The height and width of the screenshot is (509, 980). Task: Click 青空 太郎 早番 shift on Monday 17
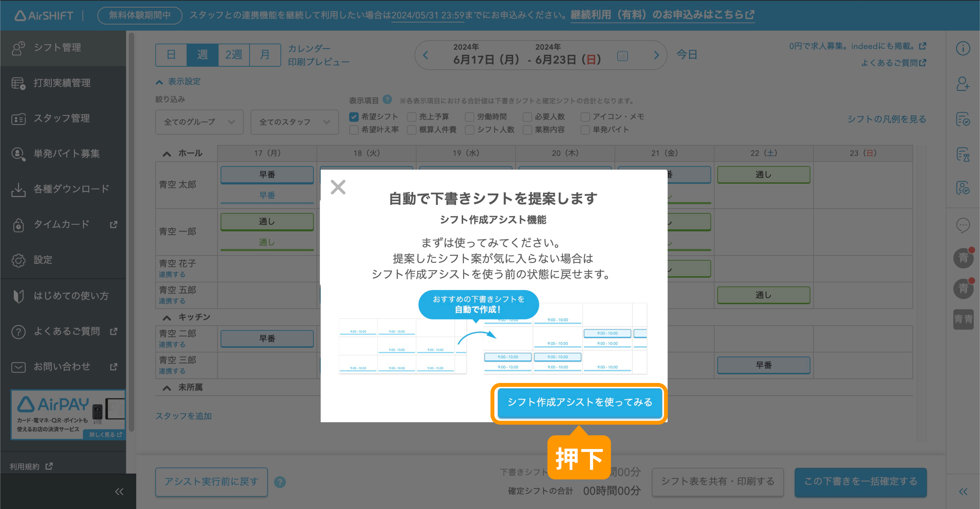[x=267, y=175]
